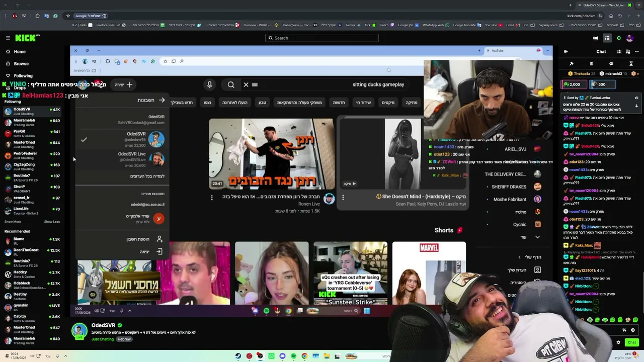The height and width of the screenshot is (362, 644).
Task: Click the magnifier search icon in streamed YouTube
Action: tap(231, 84)
